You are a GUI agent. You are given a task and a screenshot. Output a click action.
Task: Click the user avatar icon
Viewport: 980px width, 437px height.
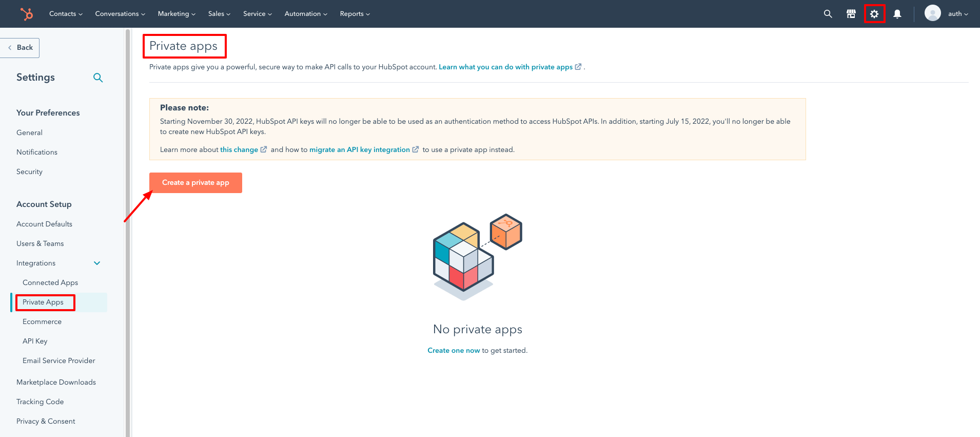(x=932, y=13)
